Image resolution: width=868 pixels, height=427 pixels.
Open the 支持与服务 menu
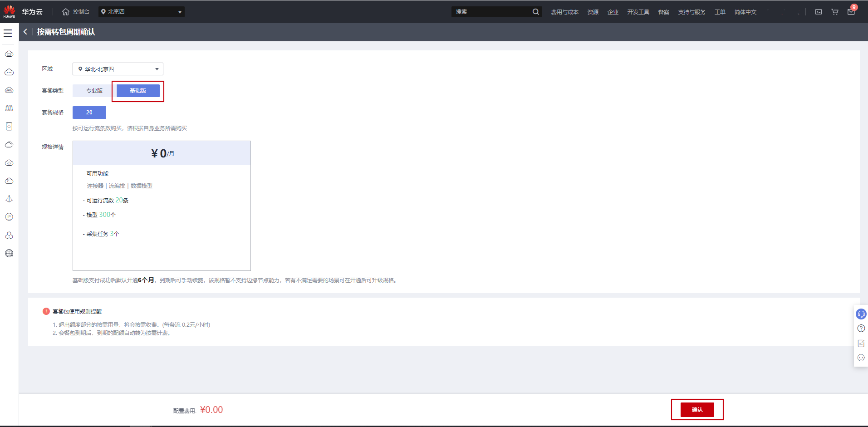tap(692, 12)
